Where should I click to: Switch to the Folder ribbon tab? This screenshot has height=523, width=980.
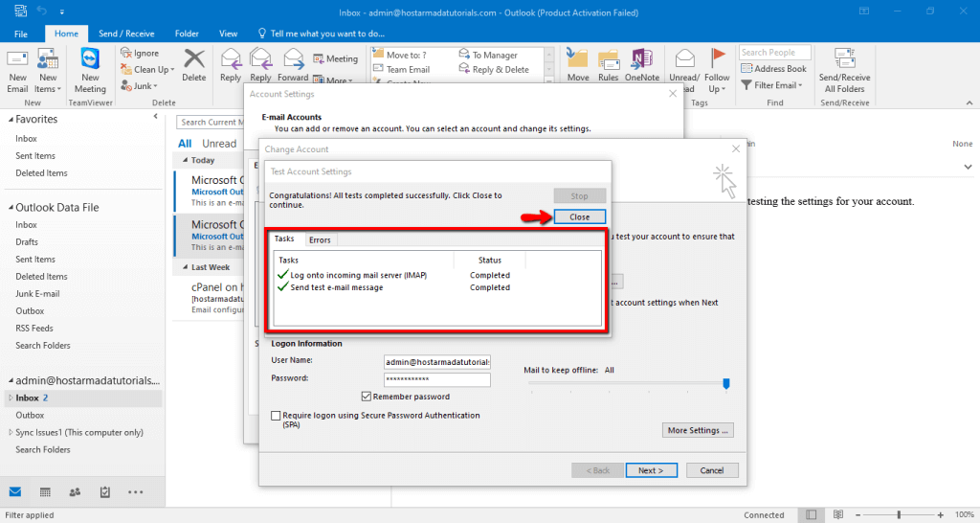point(187,34)
